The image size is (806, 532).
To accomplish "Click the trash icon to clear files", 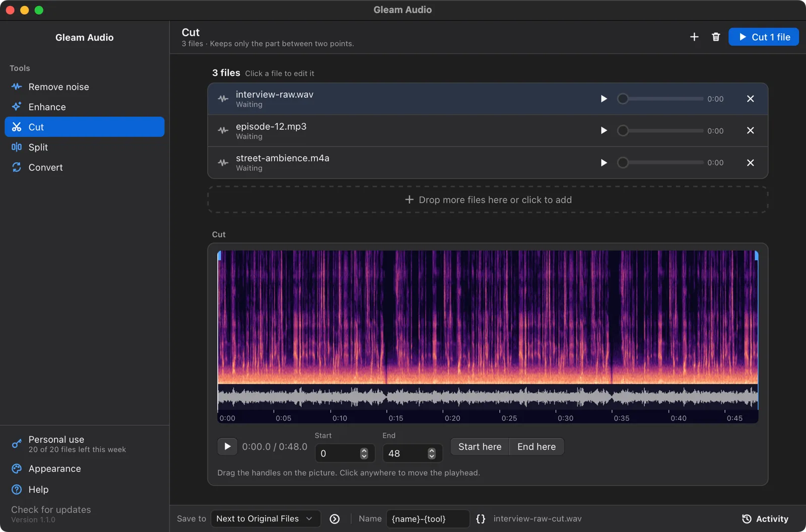I will pos(716,37).
